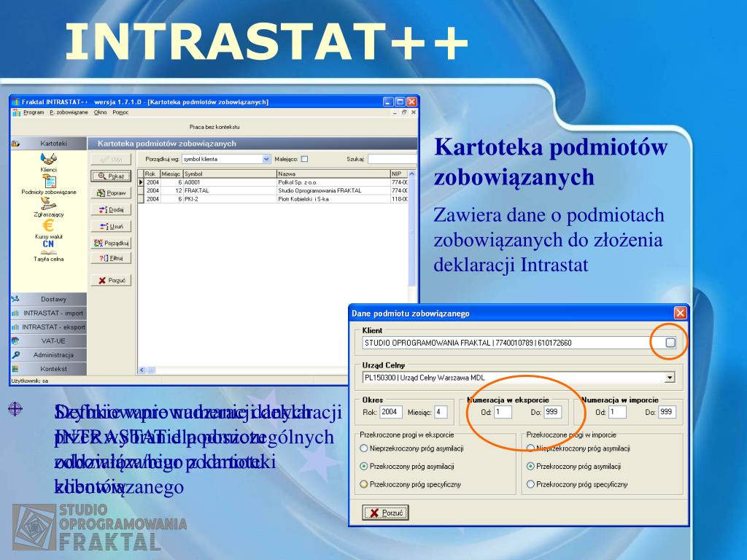The width and height of the screenshot is (747, 560).
Task: Click the table's vertical scrollbar up arrow
Action: (x=412, y=174)
